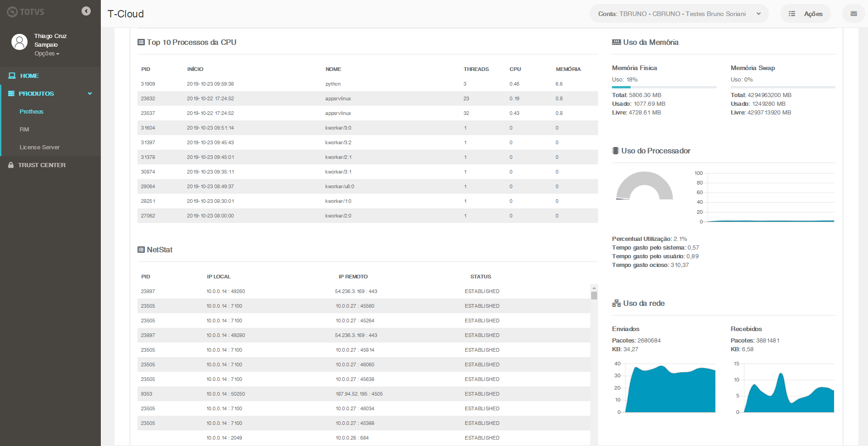Select kworker/3:2 process name
The width and height of the screenshot is (868, 446).
(338, 142)
